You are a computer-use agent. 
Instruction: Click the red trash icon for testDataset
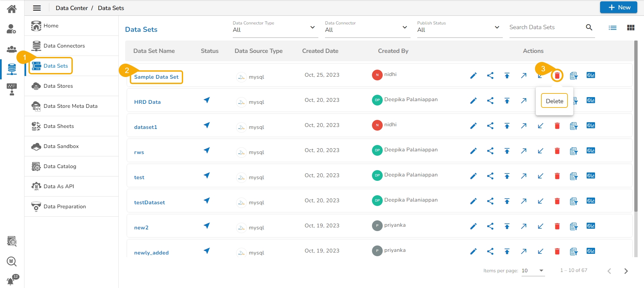click(x=557, y=201)
